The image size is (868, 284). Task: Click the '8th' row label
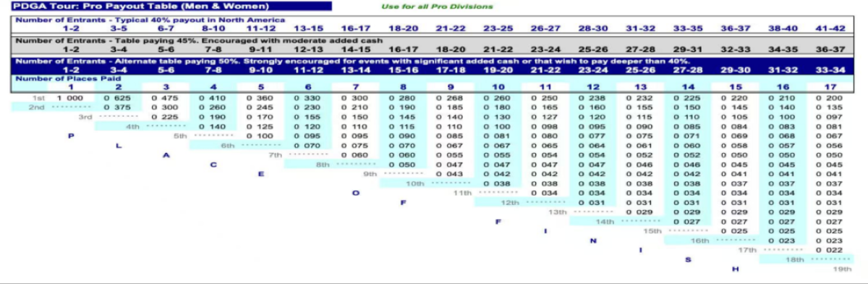coord(323,164)
